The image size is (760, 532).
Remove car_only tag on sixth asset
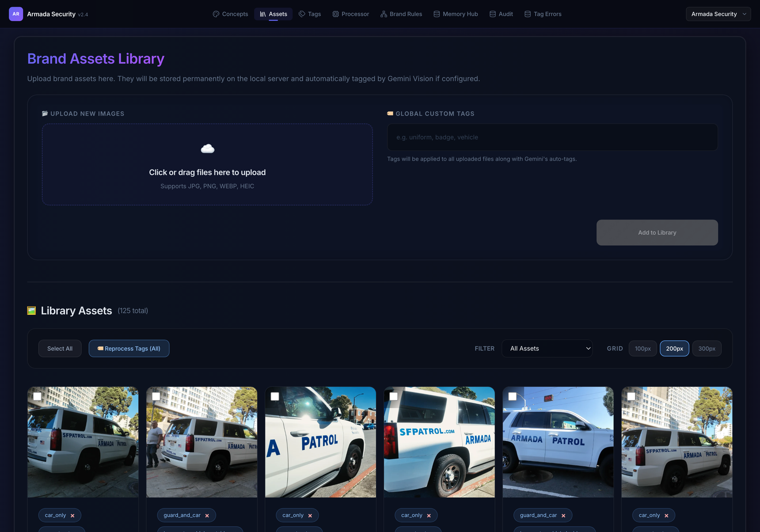coord(666,515)
